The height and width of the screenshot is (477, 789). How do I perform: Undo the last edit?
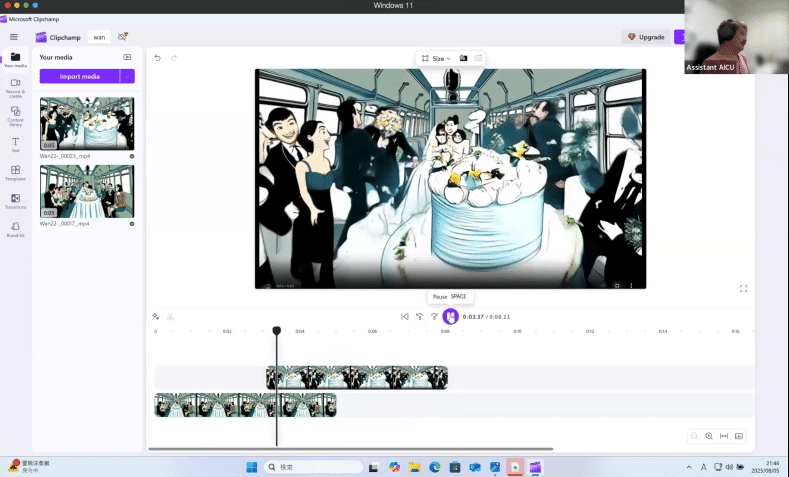pyautogui.click(x=157, y=58)
